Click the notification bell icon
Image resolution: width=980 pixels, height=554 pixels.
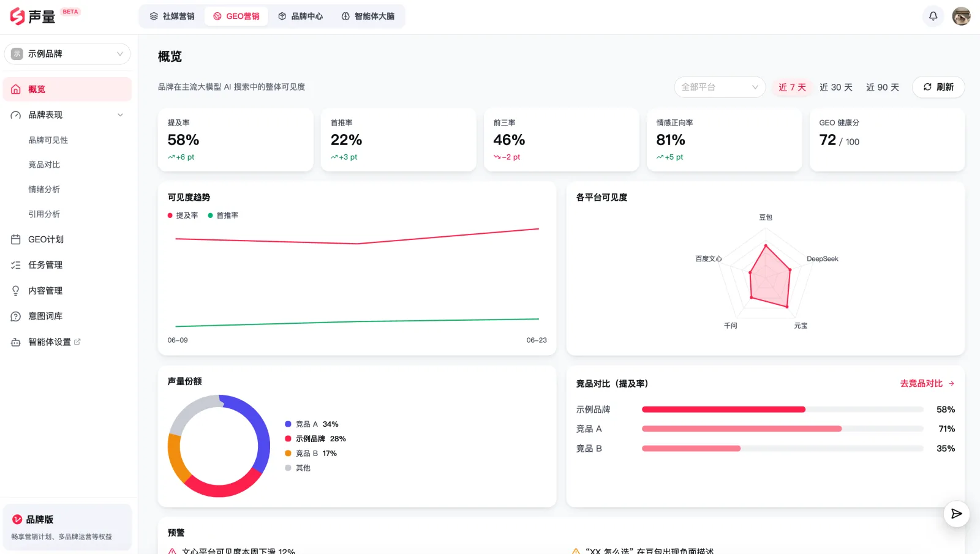[933, 17]
